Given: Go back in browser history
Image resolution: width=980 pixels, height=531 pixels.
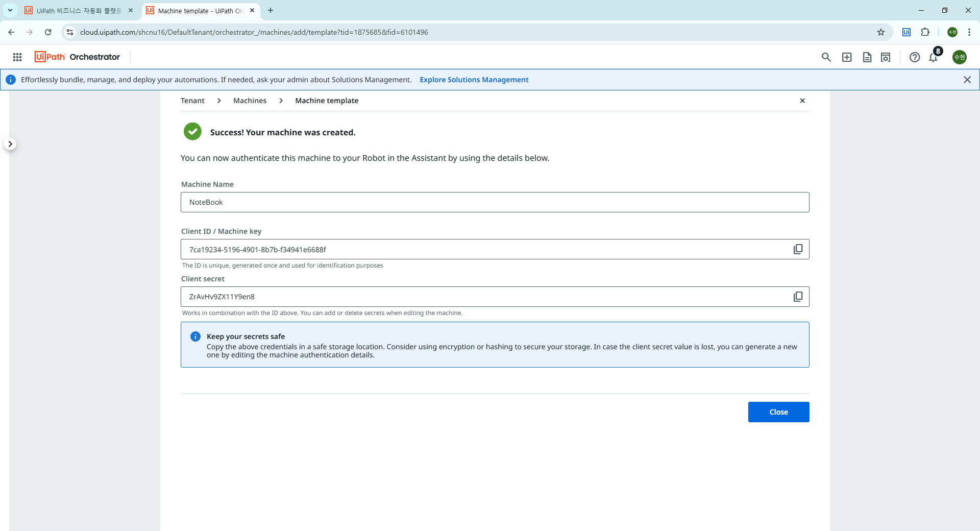Looking at the screenshot, I should pos(11,32).
